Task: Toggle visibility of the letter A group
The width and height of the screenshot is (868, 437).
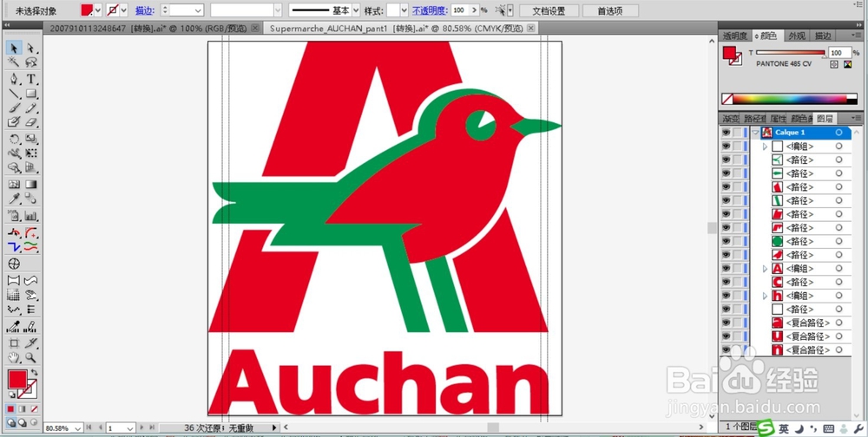Action: (x=726, y=268)
